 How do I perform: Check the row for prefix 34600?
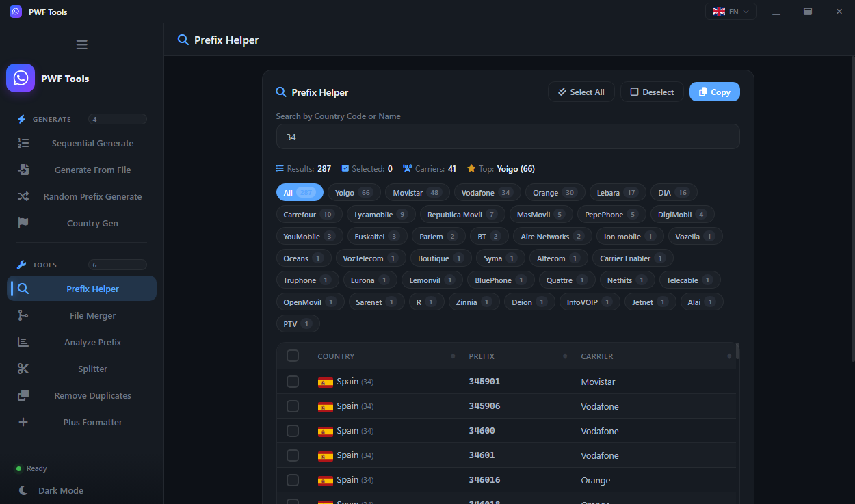293,431
